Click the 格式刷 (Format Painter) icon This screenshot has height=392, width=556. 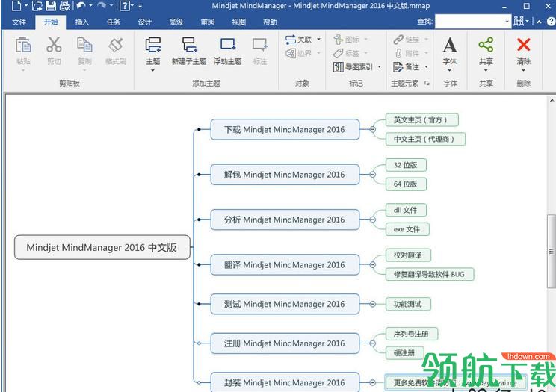tap(116, 45)
